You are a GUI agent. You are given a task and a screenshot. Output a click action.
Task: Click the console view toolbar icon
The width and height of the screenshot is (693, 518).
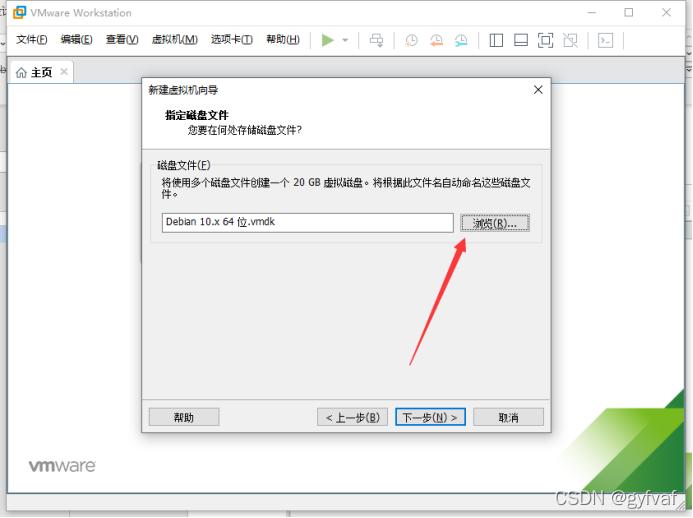pyautogui.click(x=605, y=41)
